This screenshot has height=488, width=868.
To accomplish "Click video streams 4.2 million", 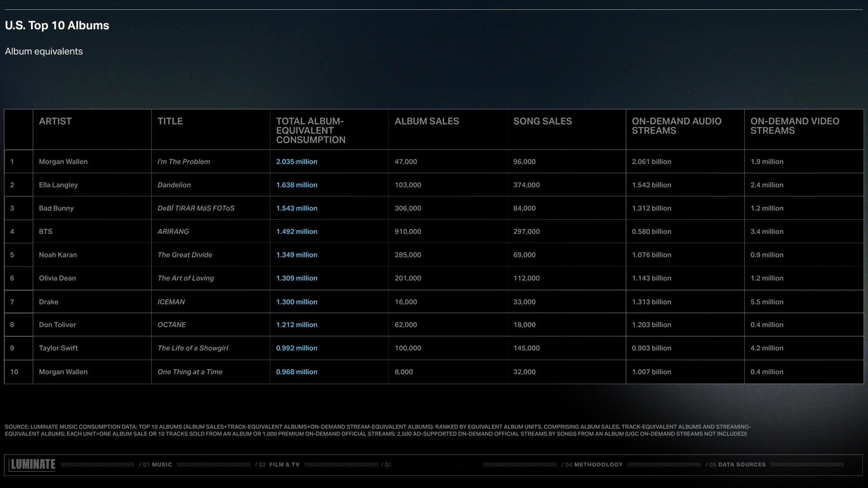I will 767,348.
